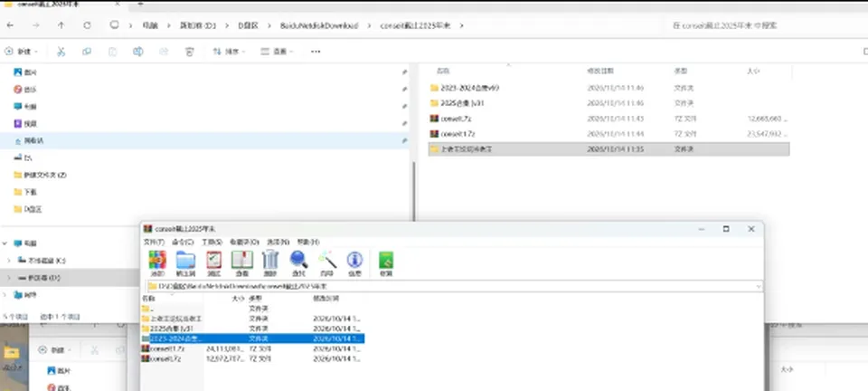Select conseil1.7z in the Explorer file list
This screenshot has height=391, width=868.
tap(609, 133)
